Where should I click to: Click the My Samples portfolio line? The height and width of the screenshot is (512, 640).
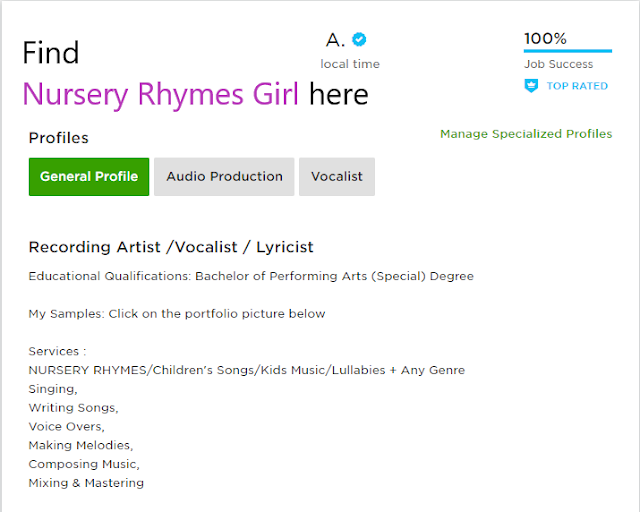(177, 314)
